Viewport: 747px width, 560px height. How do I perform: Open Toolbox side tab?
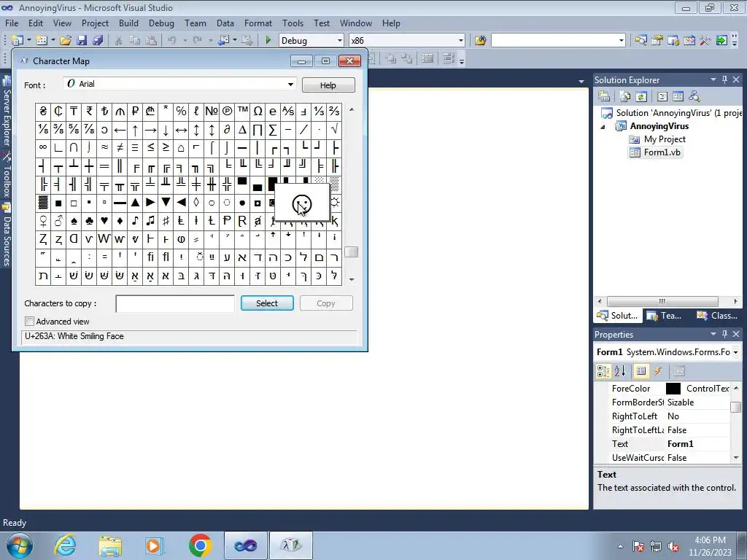click(x=7, y=176)
